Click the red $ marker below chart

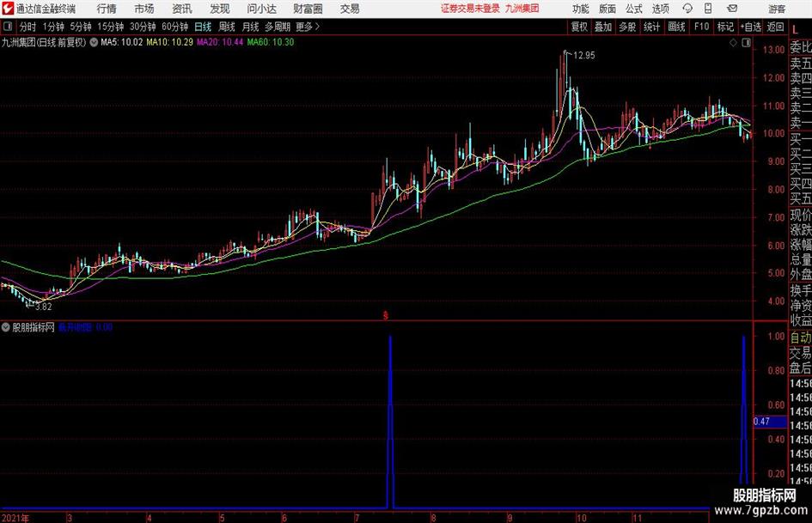[x=385, y=315]
